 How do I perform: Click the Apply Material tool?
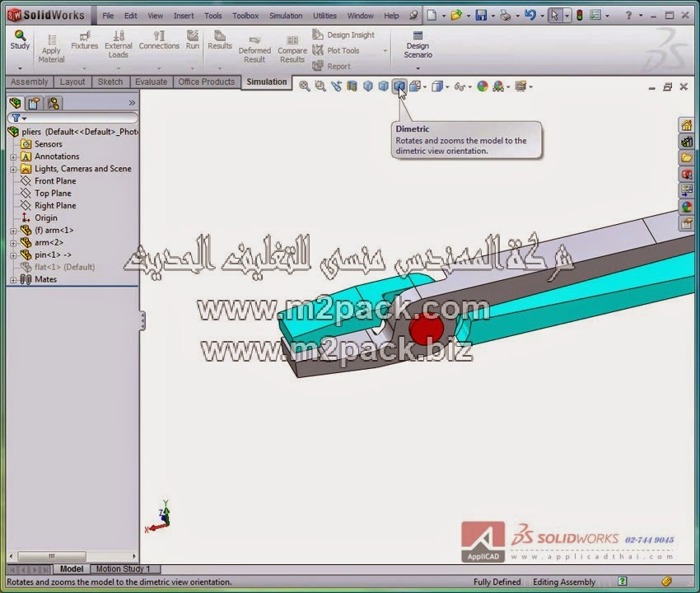click(x=51, y=49)
